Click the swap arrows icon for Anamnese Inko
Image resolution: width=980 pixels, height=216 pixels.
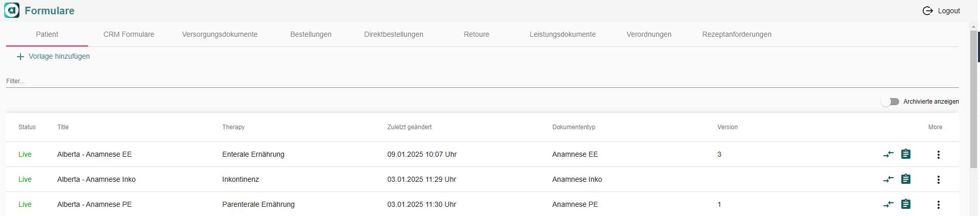tap(888, 179)
